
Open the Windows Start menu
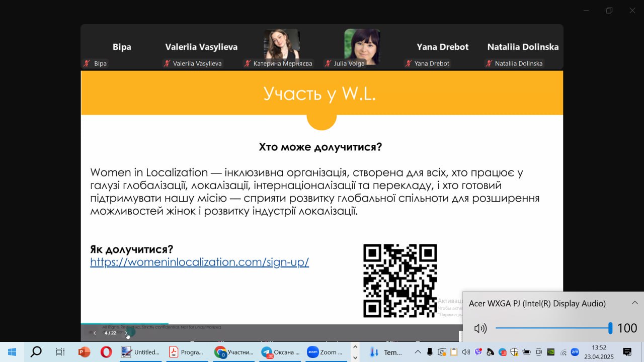click(12, 352)
